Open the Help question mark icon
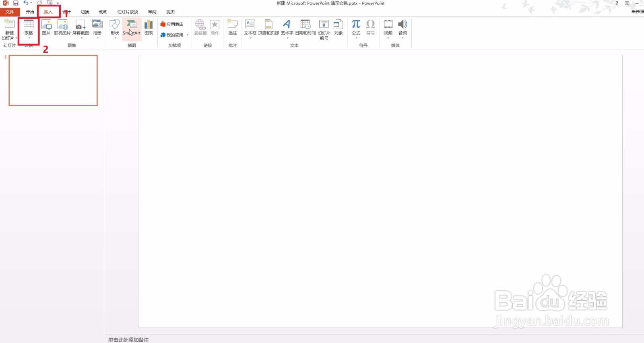 point(617,3)
